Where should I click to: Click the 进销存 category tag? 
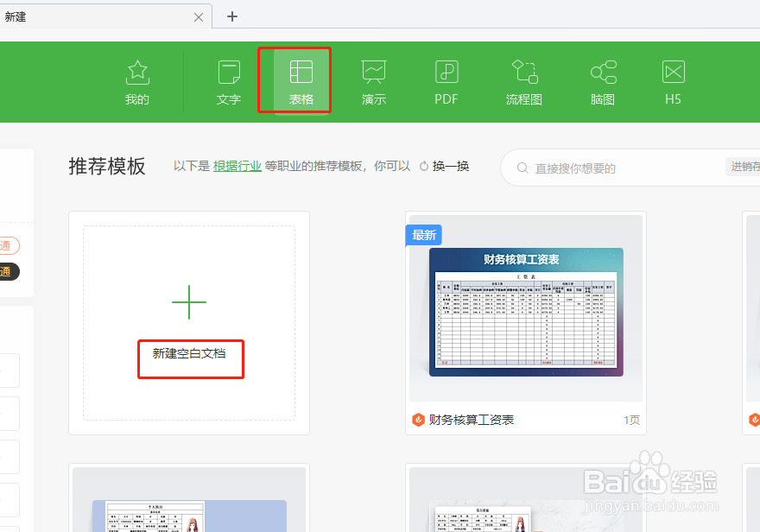click(748, 166)
